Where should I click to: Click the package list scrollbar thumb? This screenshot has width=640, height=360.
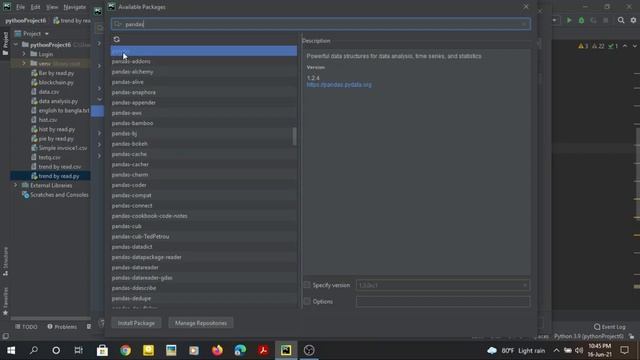[294, 136]
